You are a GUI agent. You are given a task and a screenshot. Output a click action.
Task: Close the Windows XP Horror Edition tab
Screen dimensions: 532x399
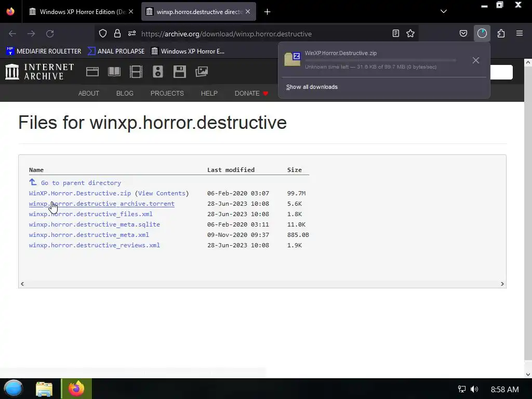click(131, 11)
